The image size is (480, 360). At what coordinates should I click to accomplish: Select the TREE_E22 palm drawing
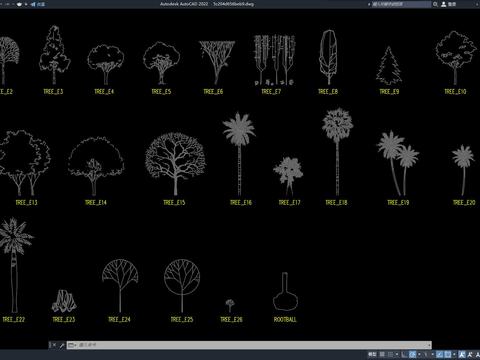[14, 265]
